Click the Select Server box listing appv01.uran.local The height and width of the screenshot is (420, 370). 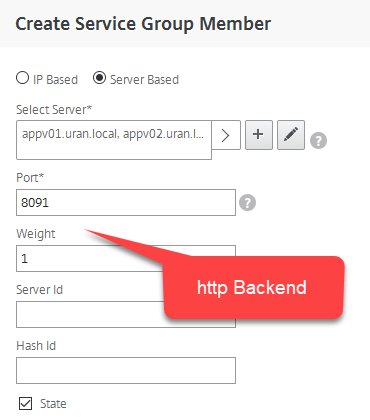[x=114, y=140]
